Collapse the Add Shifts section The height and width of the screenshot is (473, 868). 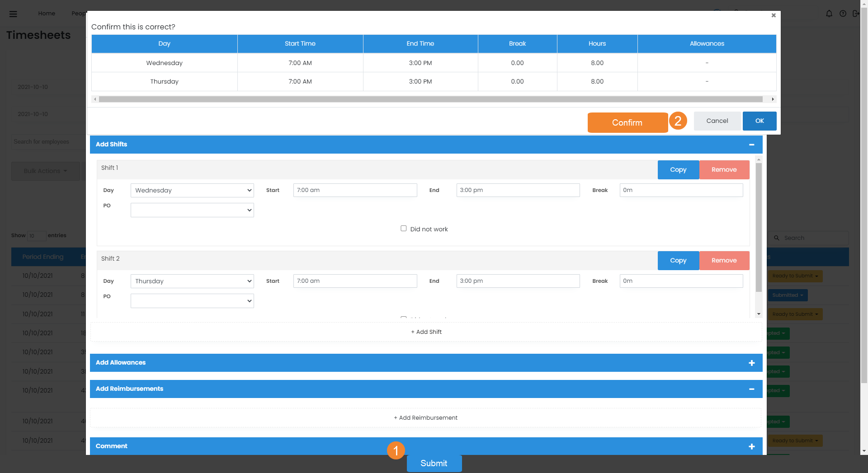(x=751, y=145)
